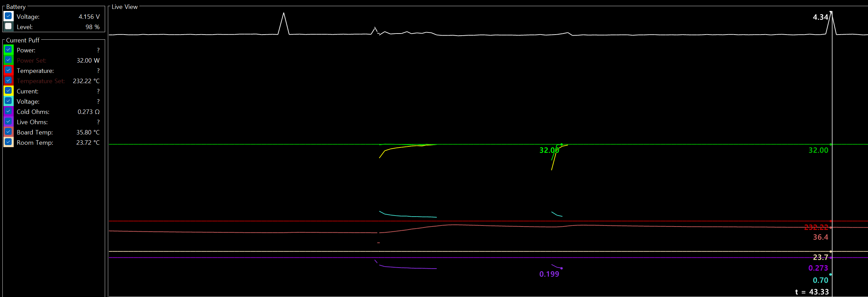Toggle the cyan puff Voltage checkbox
868x297 pixels.
point(9,101)
